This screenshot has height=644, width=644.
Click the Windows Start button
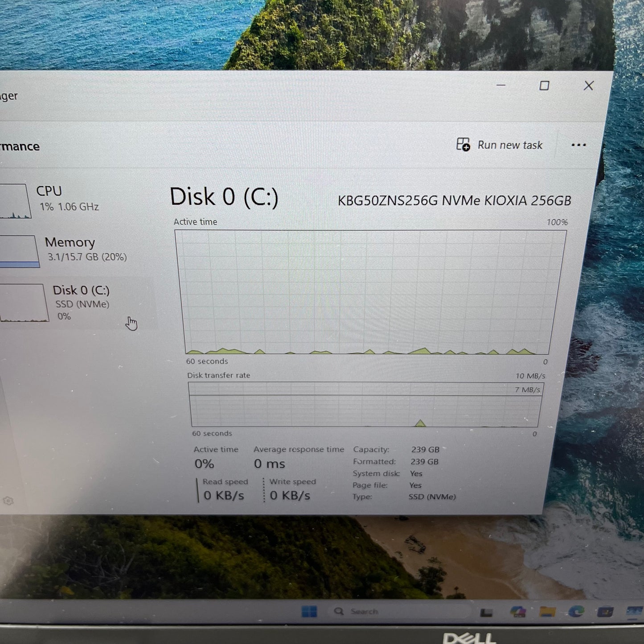tap(309, 611)
